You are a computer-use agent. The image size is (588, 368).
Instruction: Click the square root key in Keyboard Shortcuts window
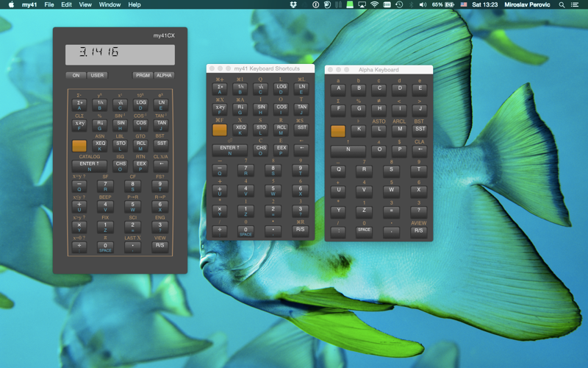pyautogui.click(x=260, y=89)
